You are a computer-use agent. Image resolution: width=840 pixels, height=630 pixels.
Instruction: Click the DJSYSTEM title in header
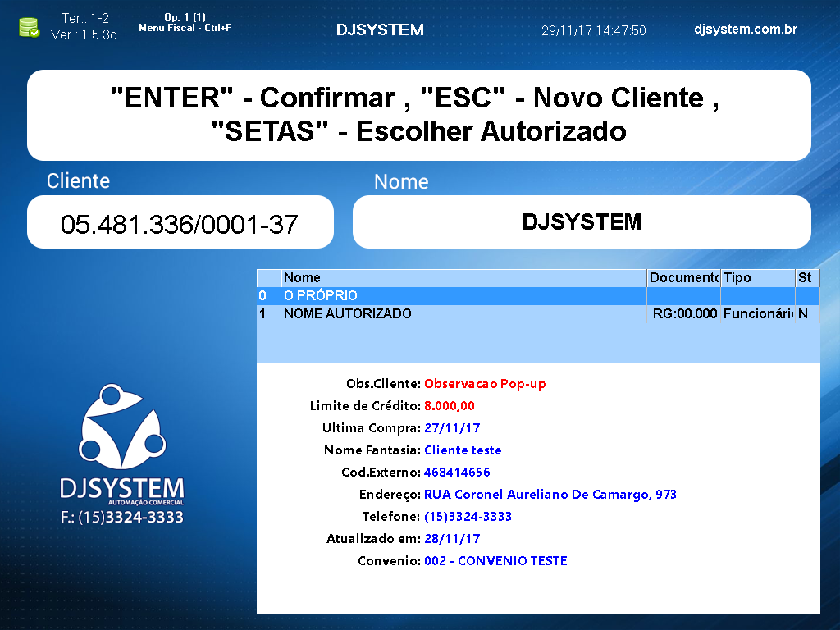380,30
